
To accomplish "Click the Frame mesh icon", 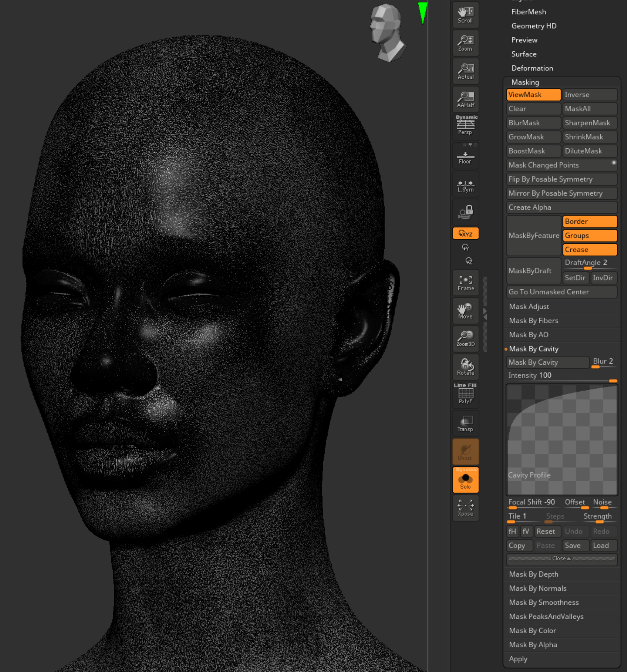I will pos(465,283).
